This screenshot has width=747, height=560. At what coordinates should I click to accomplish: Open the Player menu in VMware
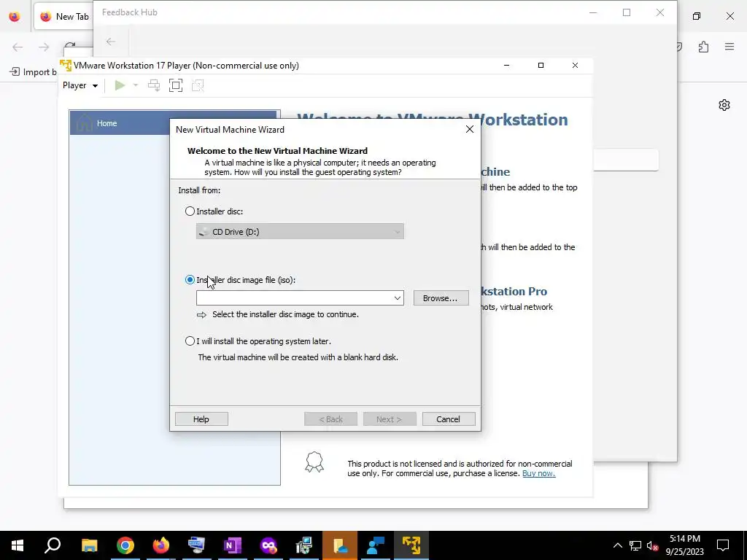80,85
